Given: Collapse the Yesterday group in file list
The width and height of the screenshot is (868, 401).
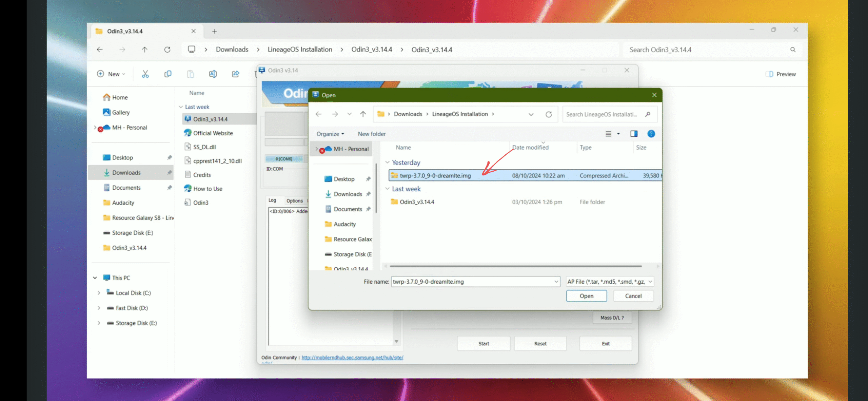Looking at the screenshot, I should click(387, 163).
